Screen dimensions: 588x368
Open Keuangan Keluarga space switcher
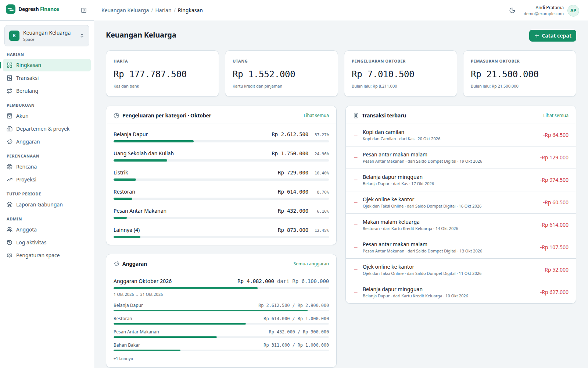(47, 36)
